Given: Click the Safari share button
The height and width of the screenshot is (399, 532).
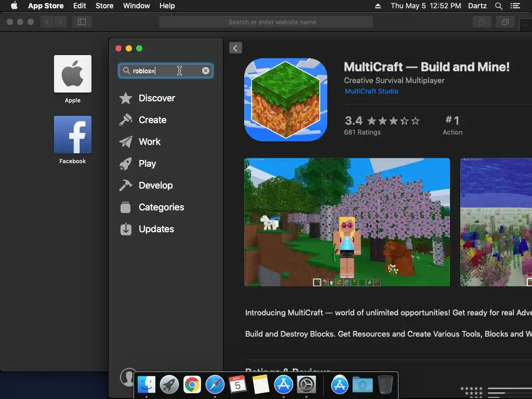Looking at the screenshot, I should click(x=482, y=22).
